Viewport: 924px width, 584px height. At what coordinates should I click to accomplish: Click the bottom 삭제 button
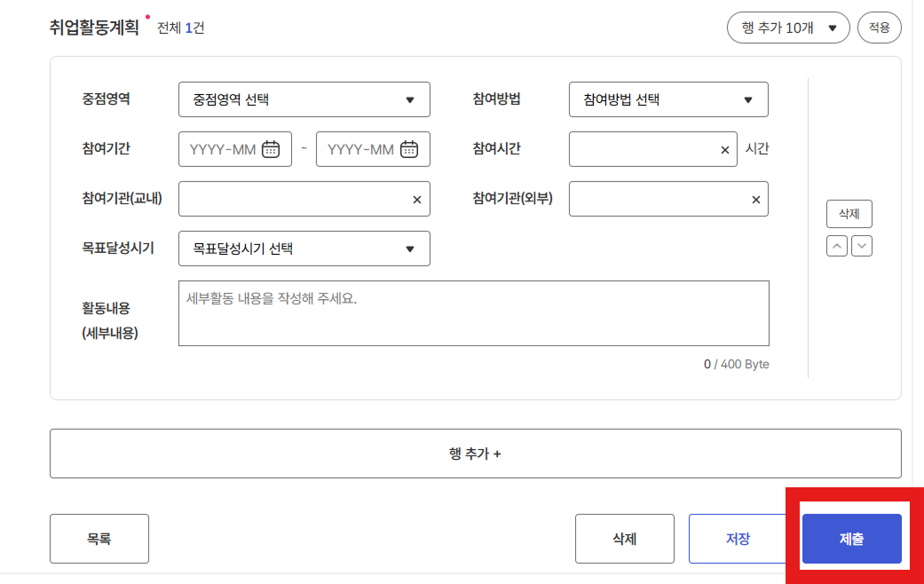click(x=624, y=539)
